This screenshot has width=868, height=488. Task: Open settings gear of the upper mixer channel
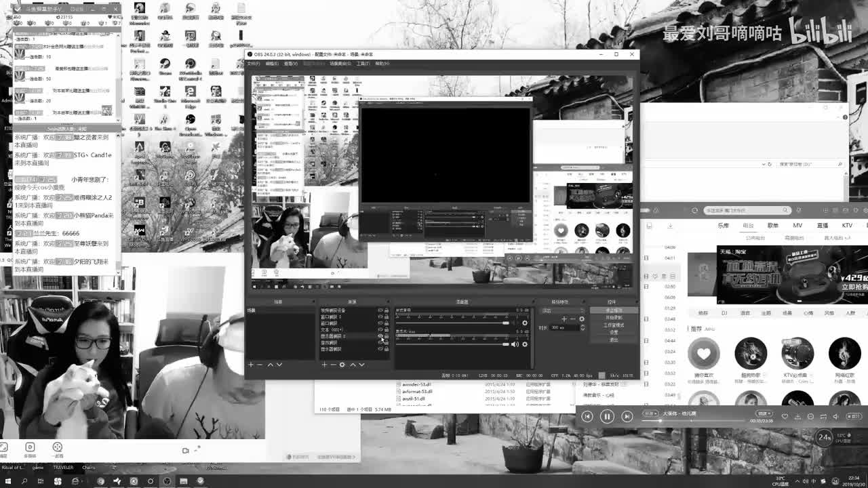click(524, 323)
